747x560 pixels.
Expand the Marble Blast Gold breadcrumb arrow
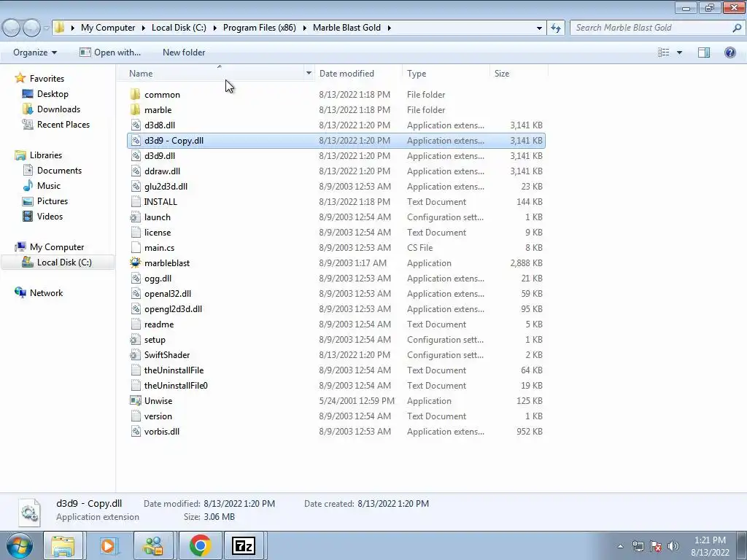390,28
